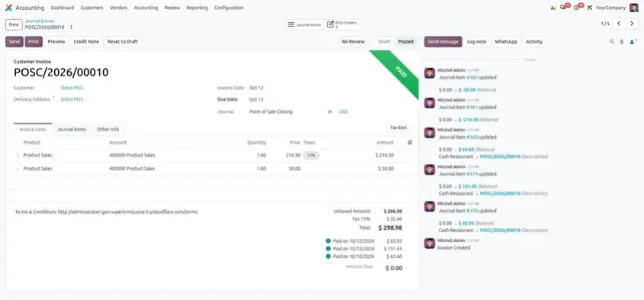The height and width of the screenshot is (300, 644).
Task: Select the Posted status in status bar
Action: [406, 41]
